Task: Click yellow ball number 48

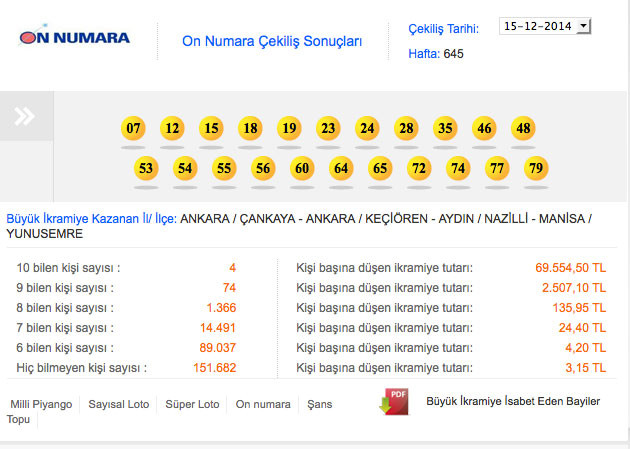Action: 523,129
